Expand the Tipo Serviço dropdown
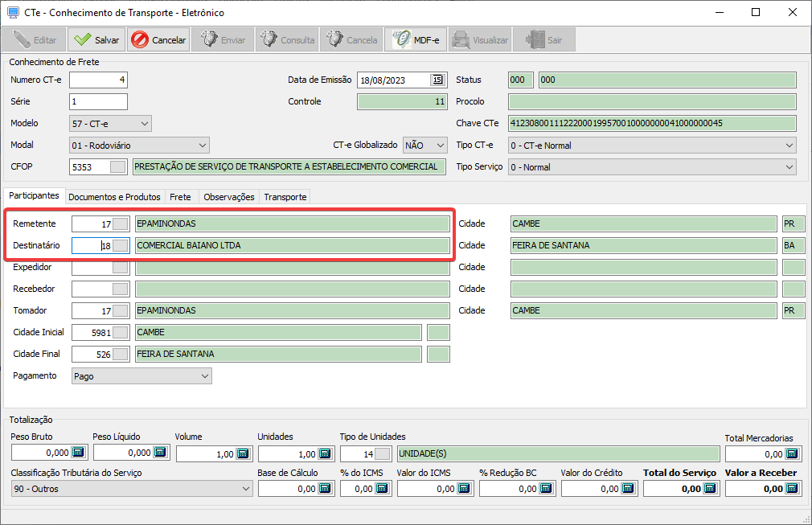812x525 pixels. pos(789,167)
